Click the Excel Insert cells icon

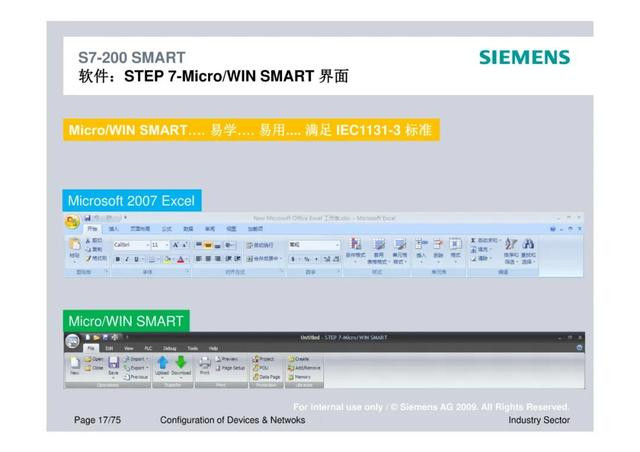point(420,245)
